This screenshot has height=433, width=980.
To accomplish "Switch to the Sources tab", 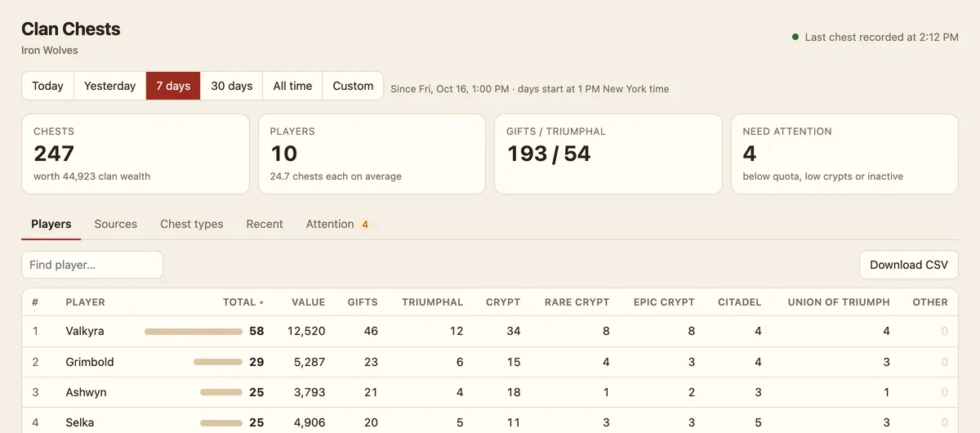I will pyautogui.click(x=116, y=224).
